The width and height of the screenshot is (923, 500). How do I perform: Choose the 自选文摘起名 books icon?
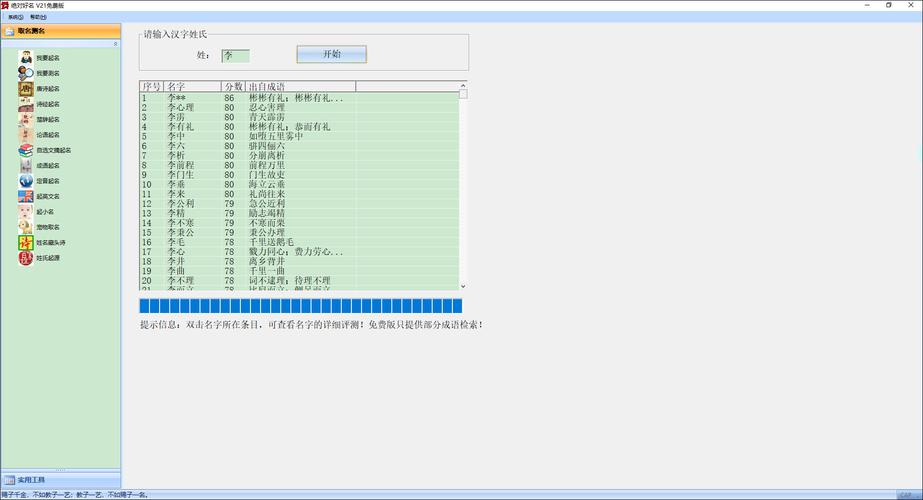pos(25,150)
